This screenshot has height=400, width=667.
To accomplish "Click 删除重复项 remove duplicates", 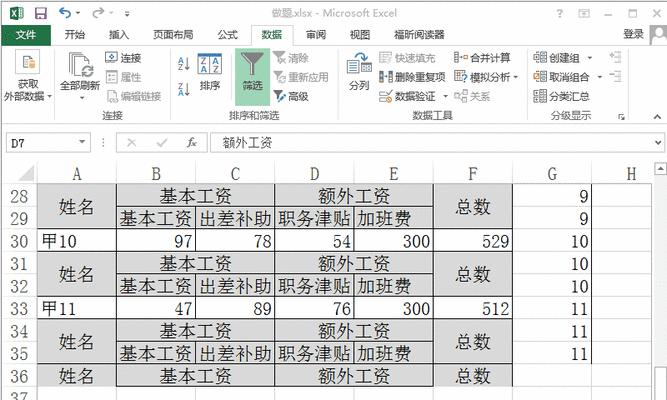I will tap(412, 77).
